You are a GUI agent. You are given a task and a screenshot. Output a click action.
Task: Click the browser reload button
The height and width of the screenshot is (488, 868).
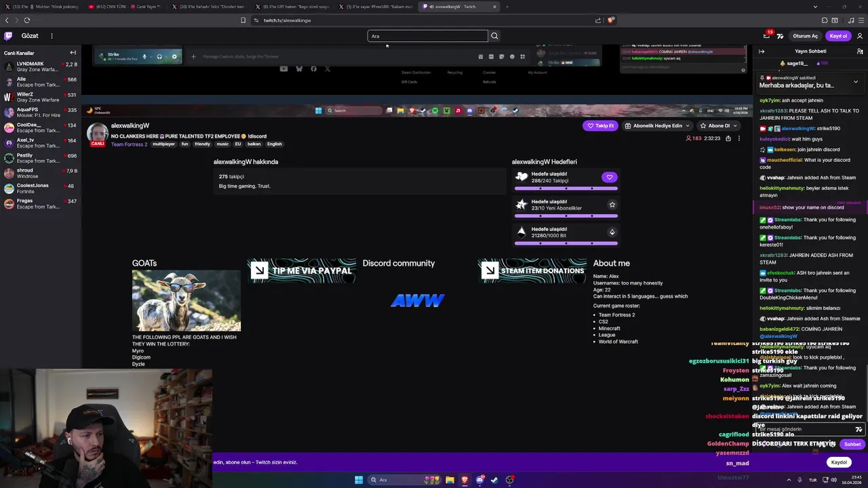pos(27,20)
